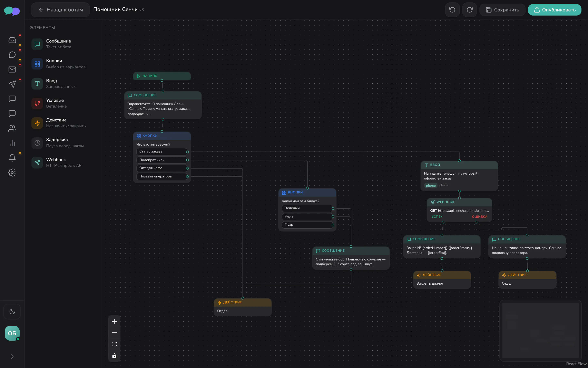Select the Ввод element in palette
The width and height of the screenshot is (588, 368).
pos(63,83)
